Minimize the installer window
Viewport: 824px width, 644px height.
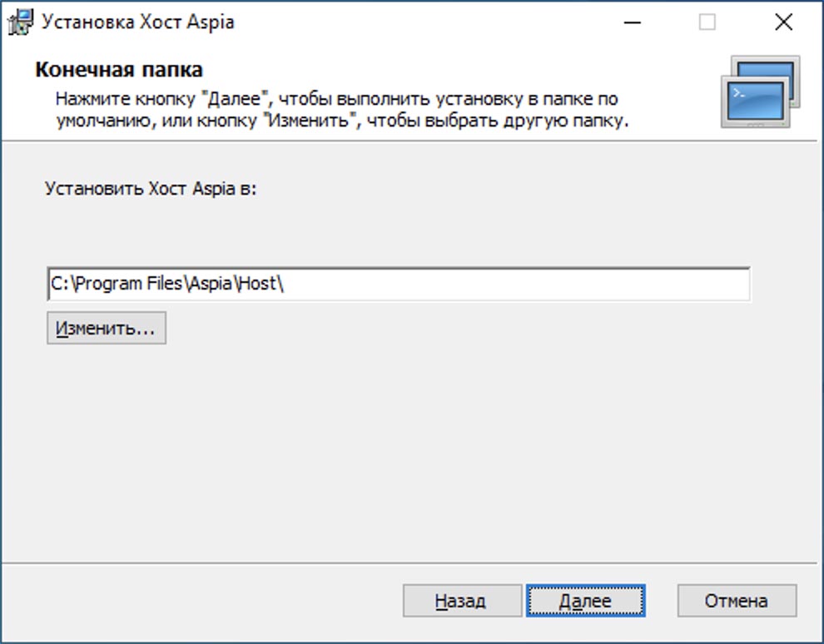pos(633,22)
